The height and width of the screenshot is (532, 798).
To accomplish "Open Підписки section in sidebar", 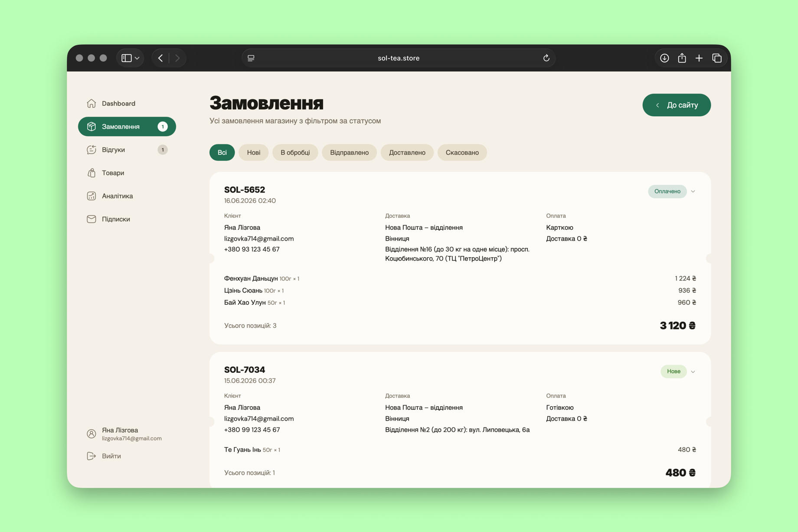I will pos(127,219).
